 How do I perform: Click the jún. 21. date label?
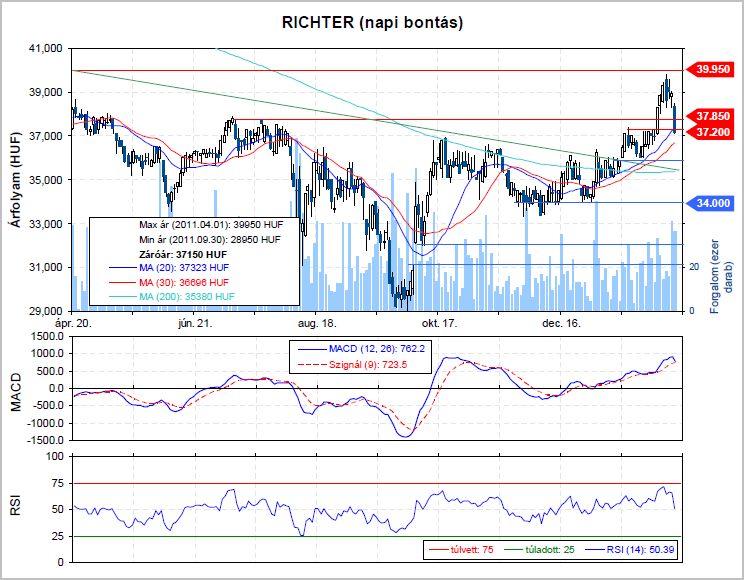195,324
